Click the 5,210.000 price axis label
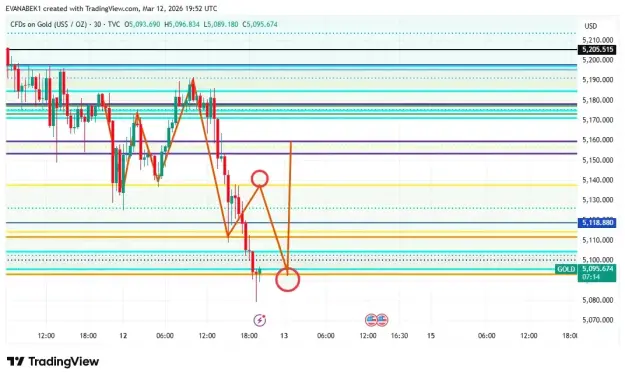The height and width of the screenshot is (379, 625). coord(597,40)
